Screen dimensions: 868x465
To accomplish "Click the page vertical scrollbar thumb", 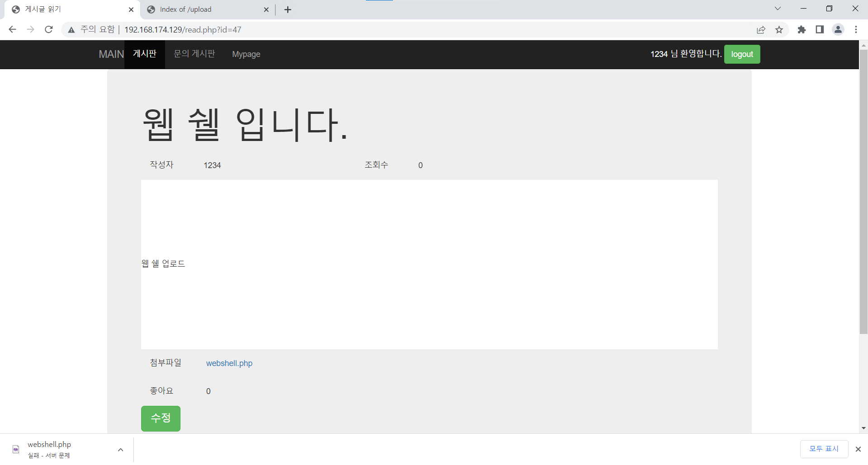I will (x=863, y=192).
